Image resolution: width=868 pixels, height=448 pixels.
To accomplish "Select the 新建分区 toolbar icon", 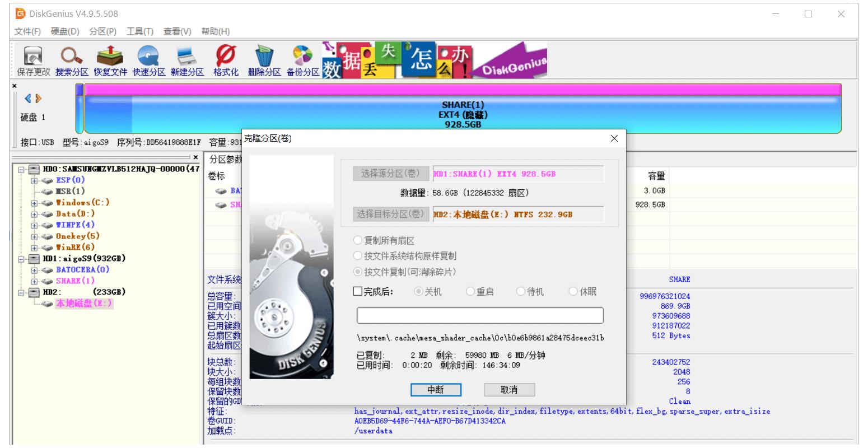I will pos(186,60).
